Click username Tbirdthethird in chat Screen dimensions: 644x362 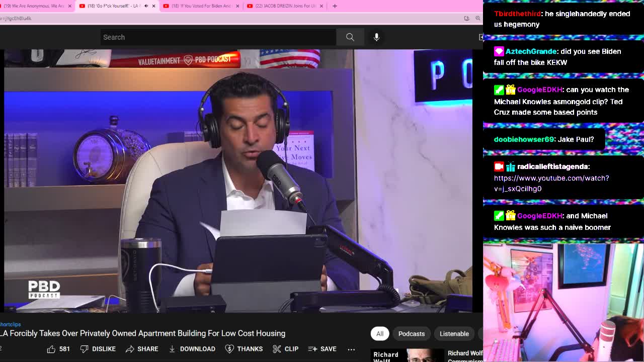[x=517, y=14]
